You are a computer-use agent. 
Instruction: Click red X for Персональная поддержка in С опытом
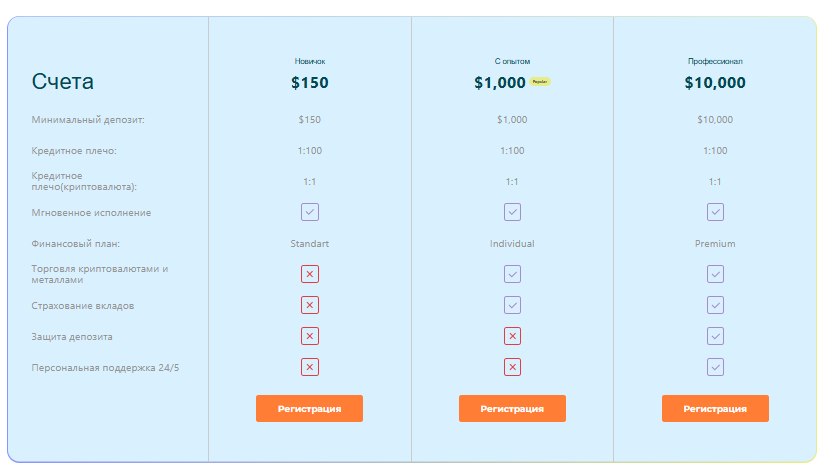(512, 367)
